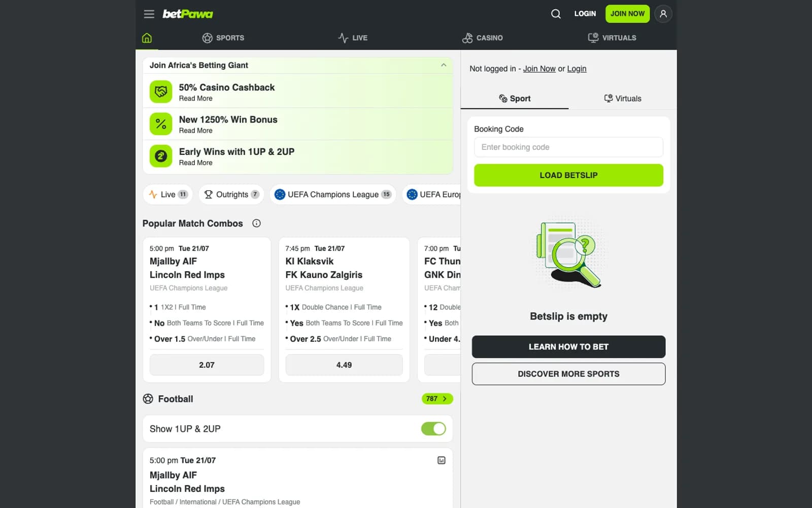This screenshot has height=508, width=812.
Task: Add the 4.49 odds combo
Action: pyautogui.click(x=344, y=365)
